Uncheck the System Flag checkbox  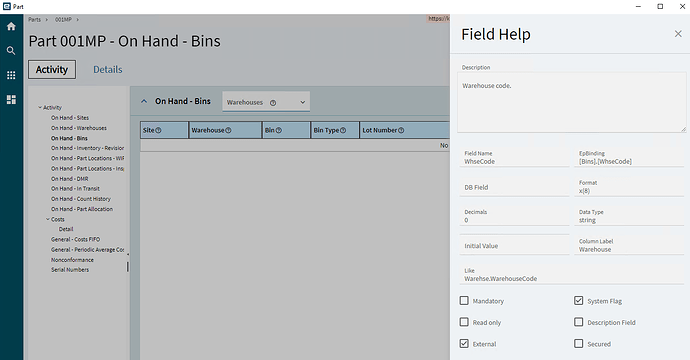point(579,301)
